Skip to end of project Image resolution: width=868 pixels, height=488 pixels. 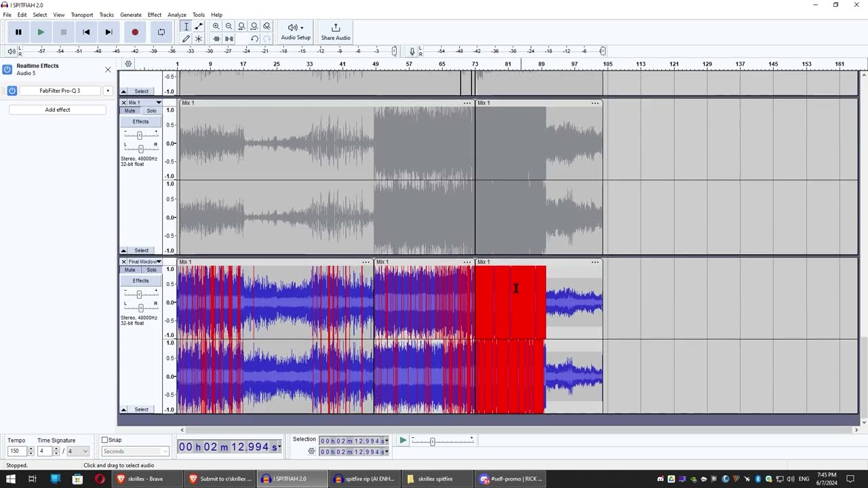[x=108, y=32]
